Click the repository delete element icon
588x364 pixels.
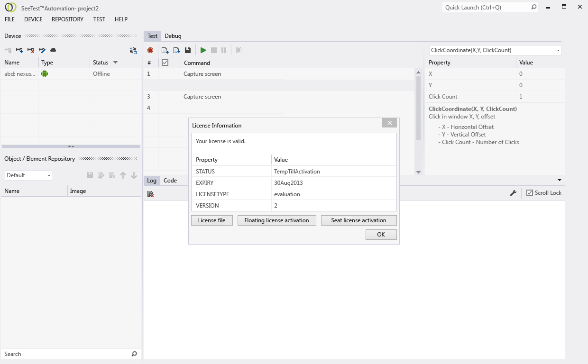tap(112, 175)
